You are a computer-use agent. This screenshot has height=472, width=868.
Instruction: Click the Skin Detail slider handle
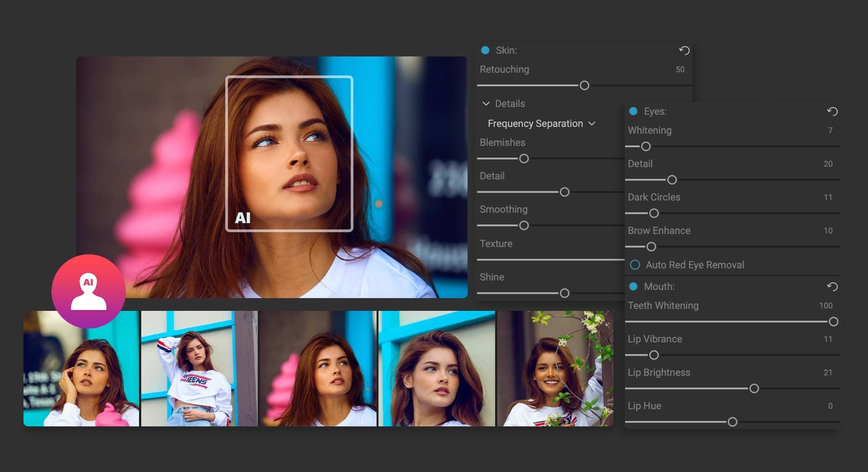point(565,192)
